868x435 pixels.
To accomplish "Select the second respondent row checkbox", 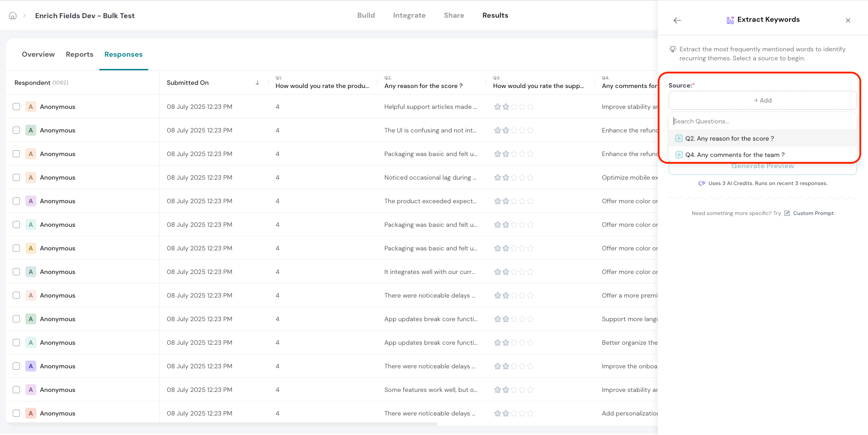I will [x=16, y=130].
